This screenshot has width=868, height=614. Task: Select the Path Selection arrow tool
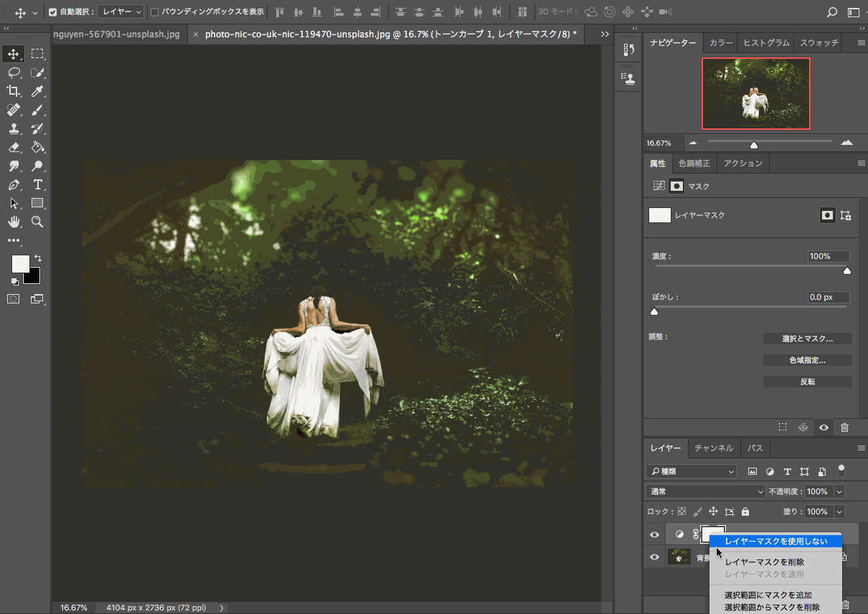pyautogui.click(x=13, y=203)
